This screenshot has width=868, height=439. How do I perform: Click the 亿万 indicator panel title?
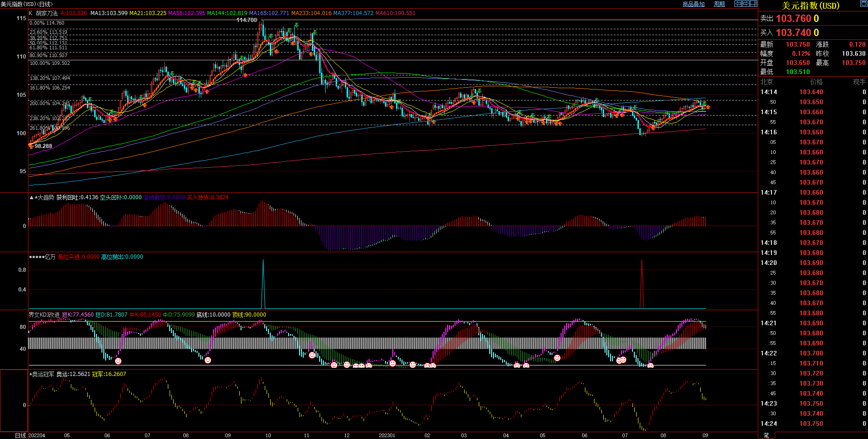tap(49, 257)
